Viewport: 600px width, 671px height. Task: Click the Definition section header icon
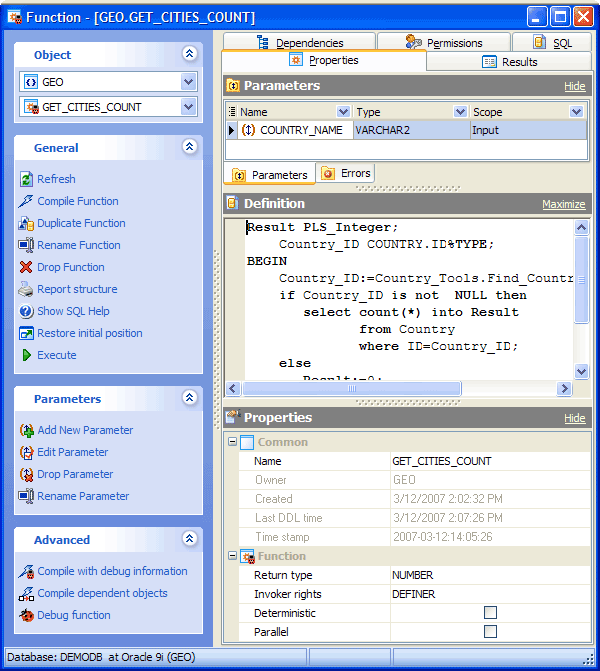point(232,203)
